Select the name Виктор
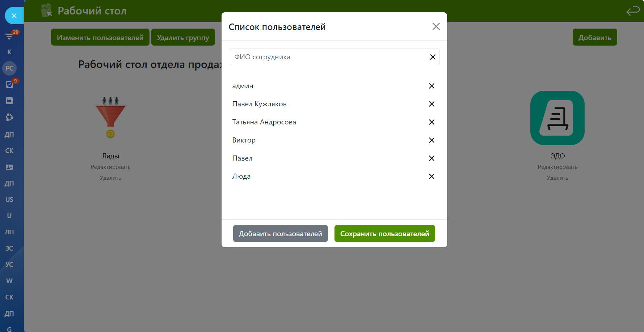 tap(244, 140)
